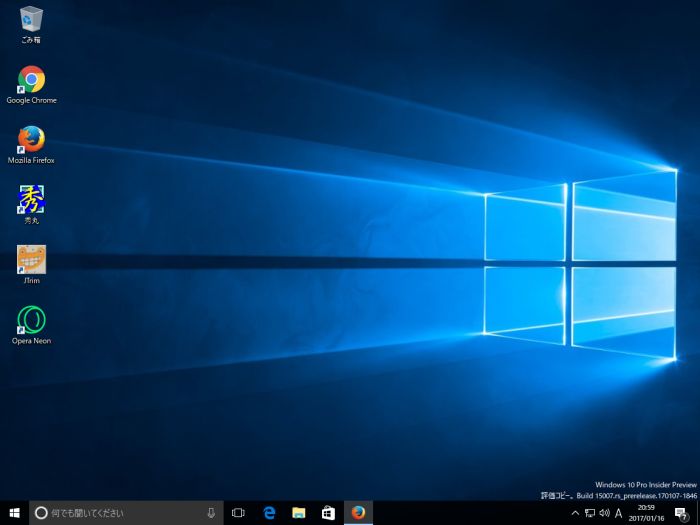Image resolution: width=700 pixels, height=525 pixels.
Task: Open the Windows Store from the taskbar
Action: 328,513
